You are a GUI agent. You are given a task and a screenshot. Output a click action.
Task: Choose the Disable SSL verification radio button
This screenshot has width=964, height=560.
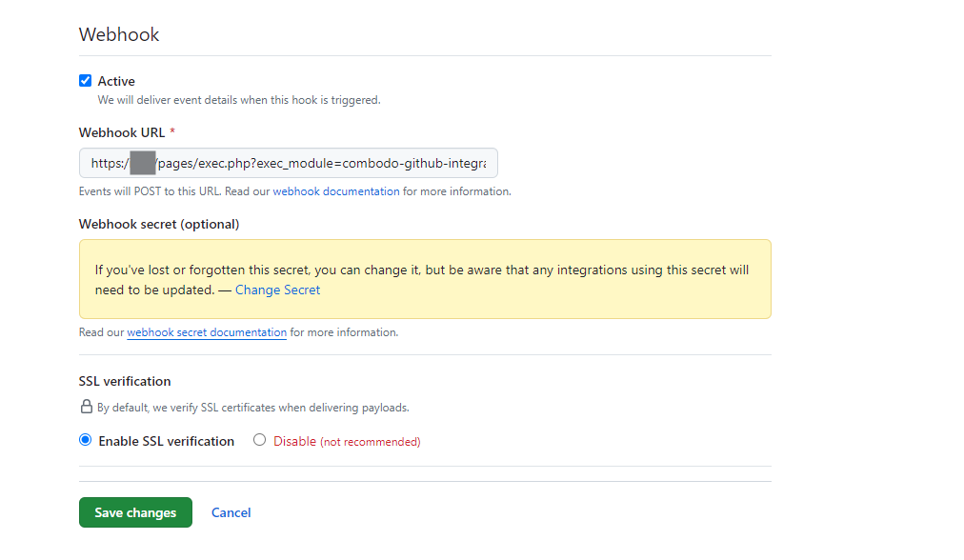(259, 440)
